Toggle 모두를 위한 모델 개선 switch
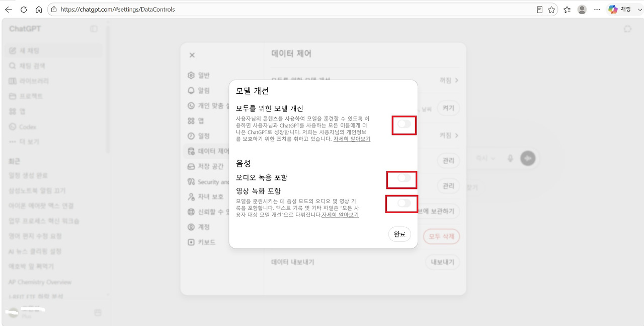 pos(404,124)
